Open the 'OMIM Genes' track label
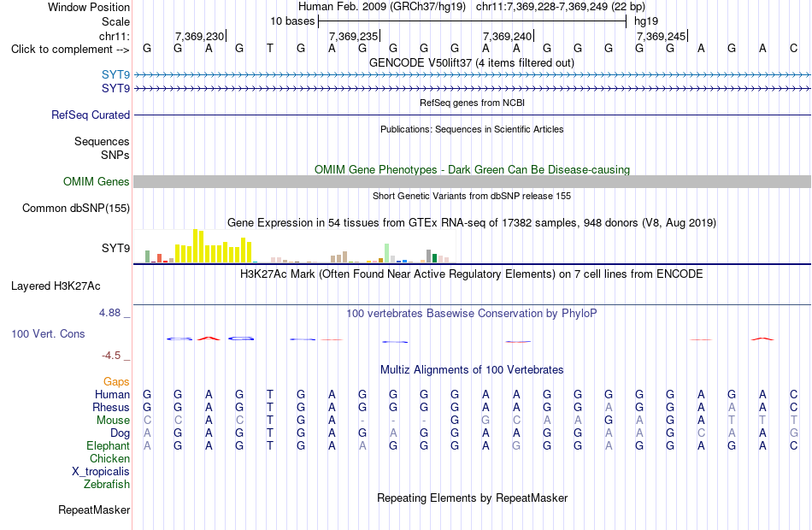The image size is (812, 530). pyautogui.click(x=96, y=182)
